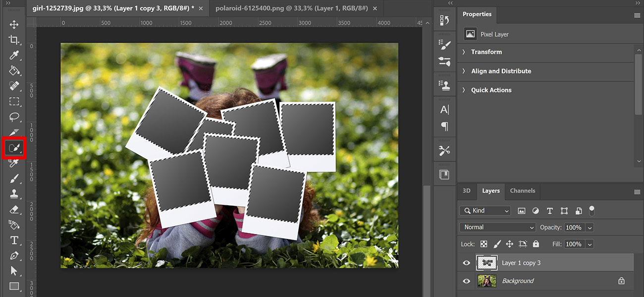Select the Lasso tool
This screenshot has width=644, height=297.
(x=14, y=117)
